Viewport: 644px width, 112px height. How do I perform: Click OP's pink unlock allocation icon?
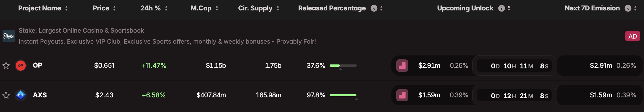(402, 66)
